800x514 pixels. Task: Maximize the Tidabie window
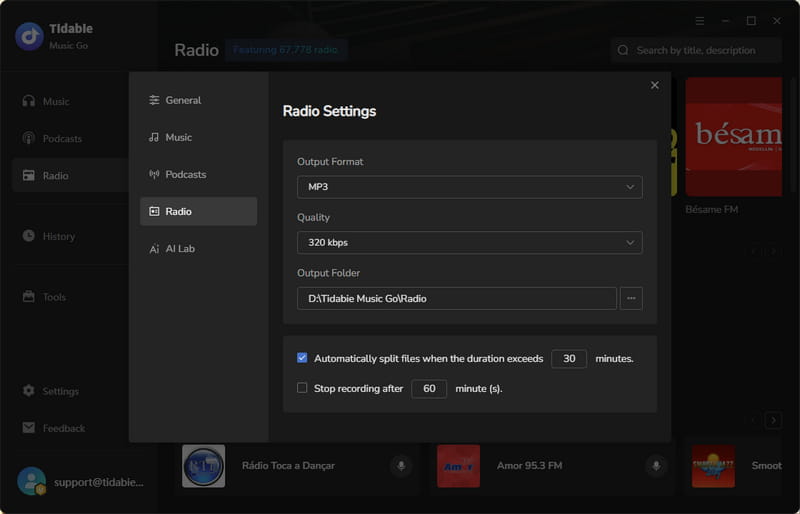pos(751,21)
